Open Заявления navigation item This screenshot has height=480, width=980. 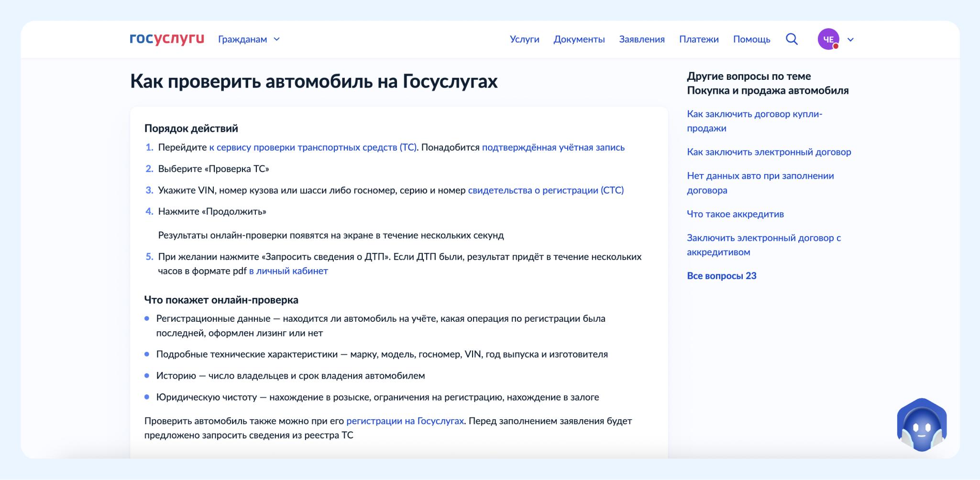coord(641,39)
